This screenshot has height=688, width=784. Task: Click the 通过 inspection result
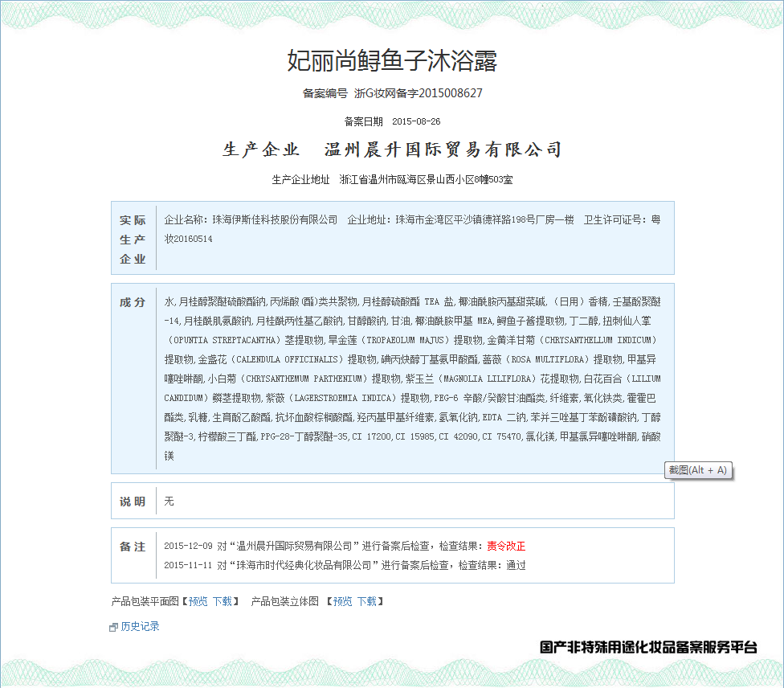pos(516,565)
